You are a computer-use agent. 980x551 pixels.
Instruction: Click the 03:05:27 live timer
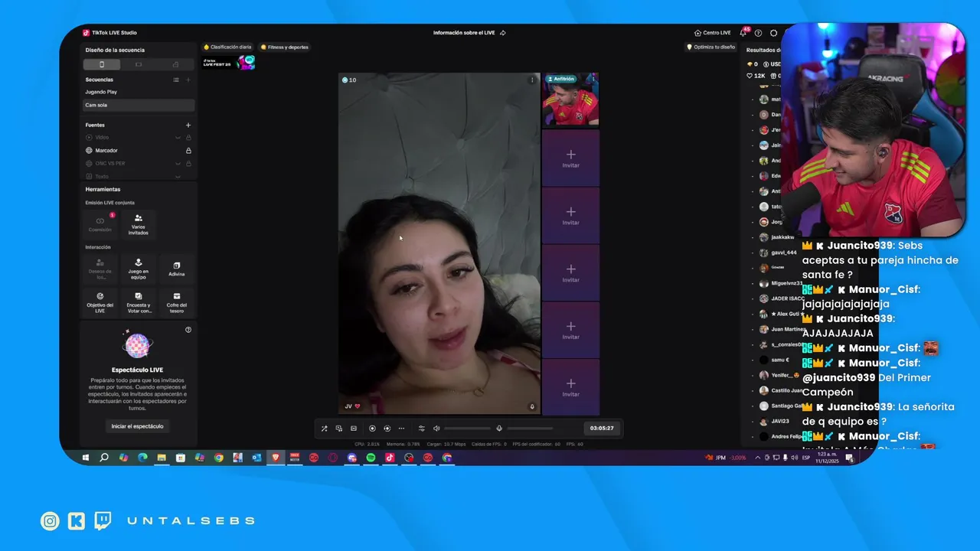602,429
